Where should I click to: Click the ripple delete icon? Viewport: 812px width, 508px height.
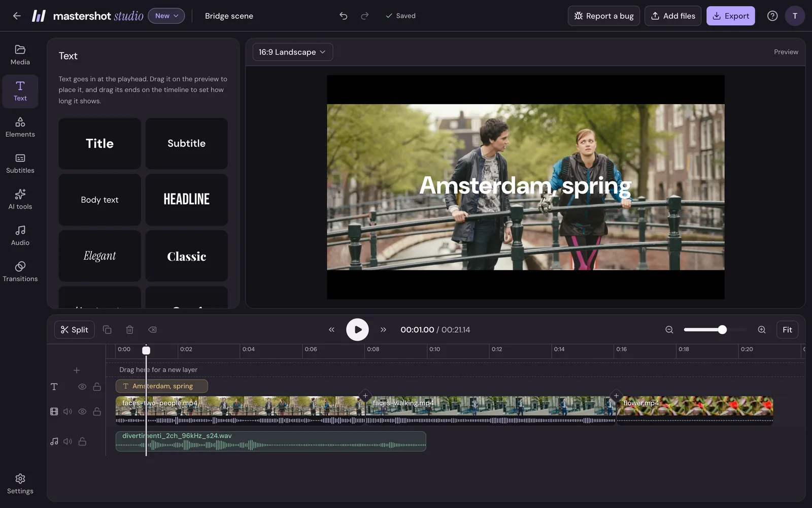point(152,330)
